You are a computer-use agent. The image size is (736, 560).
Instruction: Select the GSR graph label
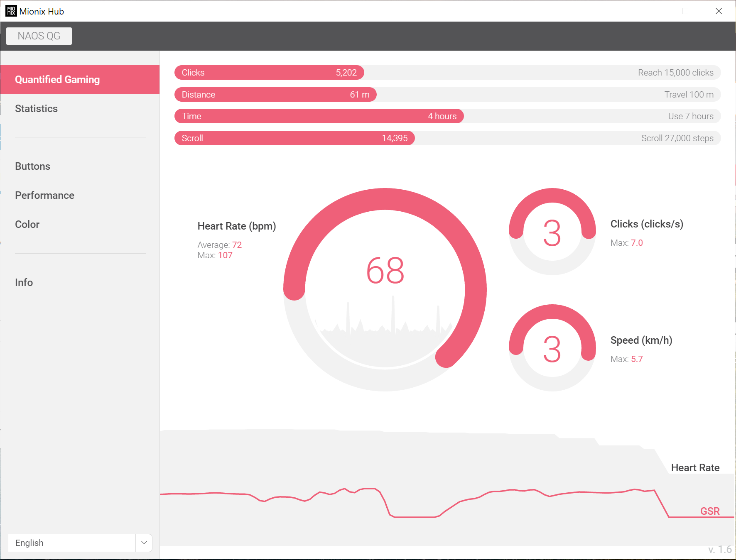click(x=709, y=511)
